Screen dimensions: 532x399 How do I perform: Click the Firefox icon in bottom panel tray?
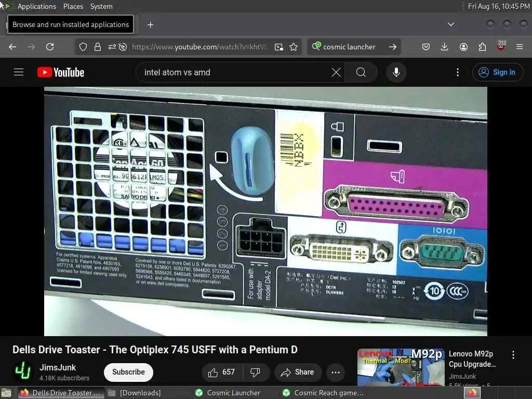click(x=472, y=393)
